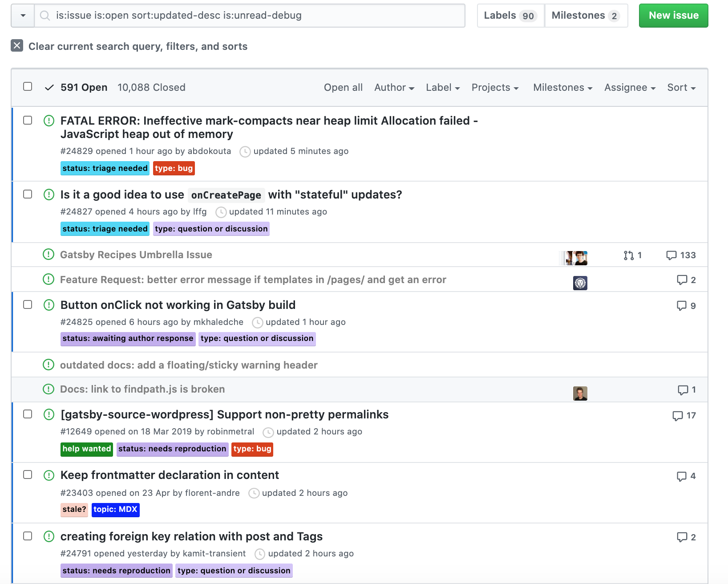Image resolution: width=728 pixels, height=584 pixels.
Task: Open Keep frontmatter declaration in content issue
Action: [170, 475]
